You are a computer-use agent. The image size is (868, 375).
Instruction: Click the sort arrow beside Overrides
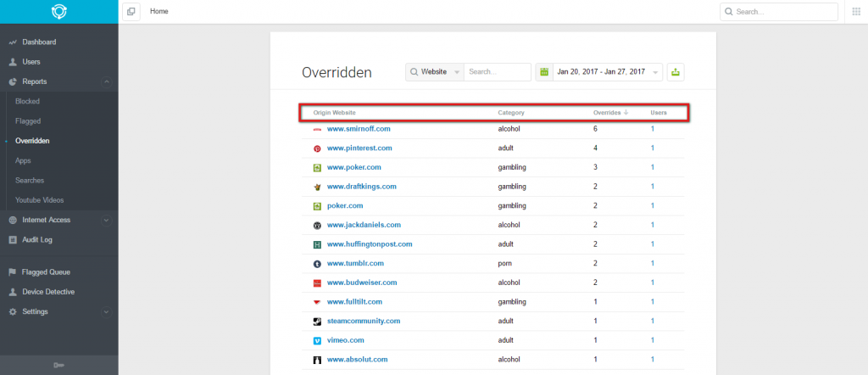(x=626, y=113)
